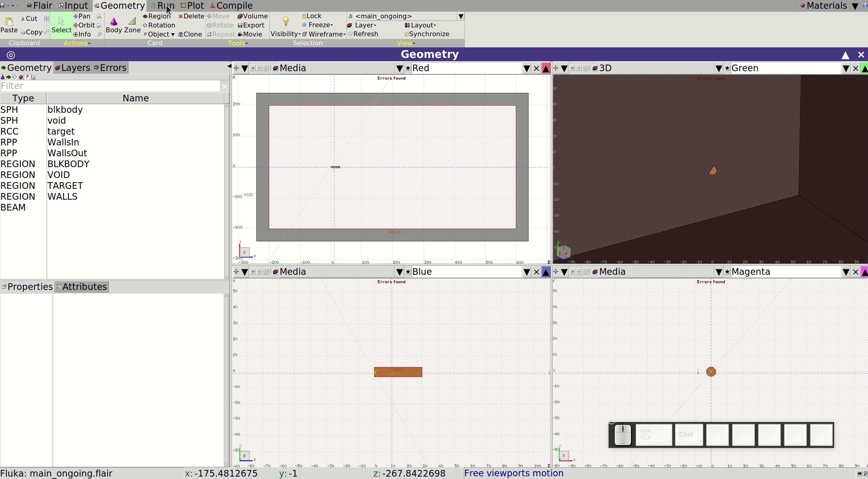The height and width of the screenshot is (479, 868).
Task: Click the Filter input field
Action: 110,86
